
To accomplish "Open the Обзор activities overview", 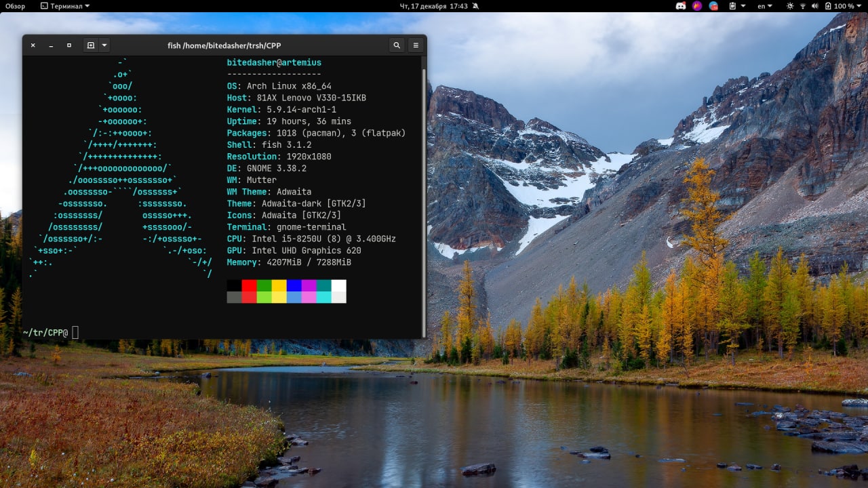I will tap(15, 6).
